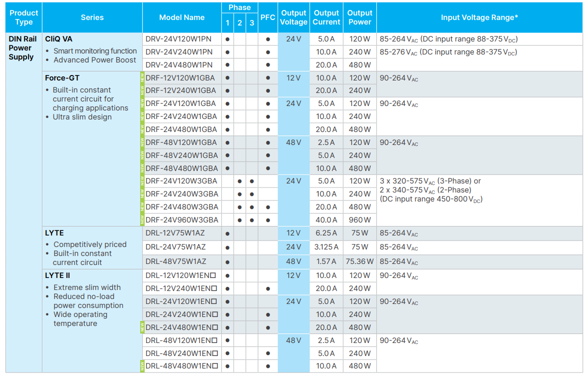Click model name DRL-24V75W1AZ
This screenshot has width=588, height=376.
(x=176, y=247)
